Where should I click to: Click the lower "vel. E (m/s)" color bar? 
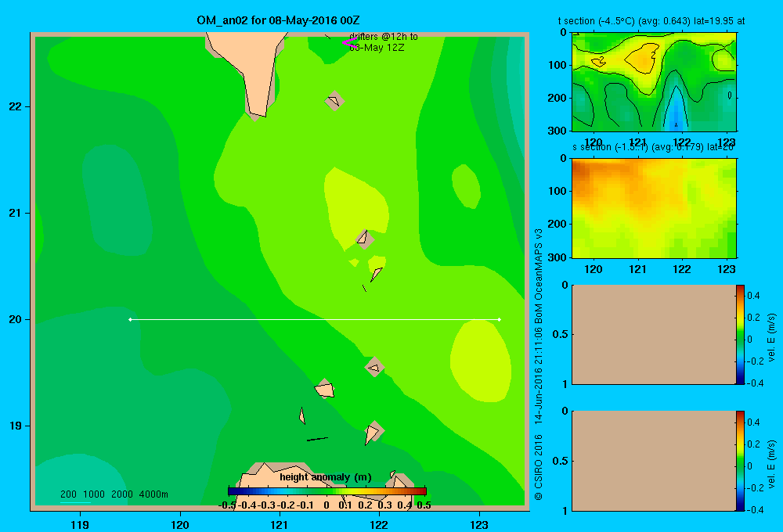[740, 461]
